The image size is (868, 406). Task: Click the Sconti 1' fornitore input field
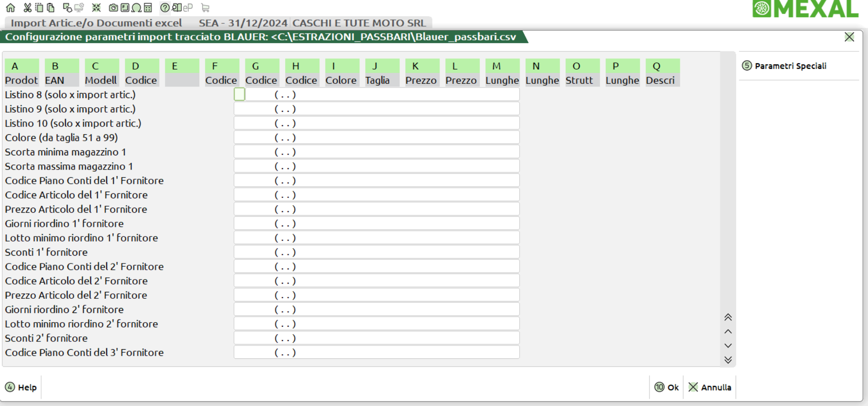(x=376, y=252)
